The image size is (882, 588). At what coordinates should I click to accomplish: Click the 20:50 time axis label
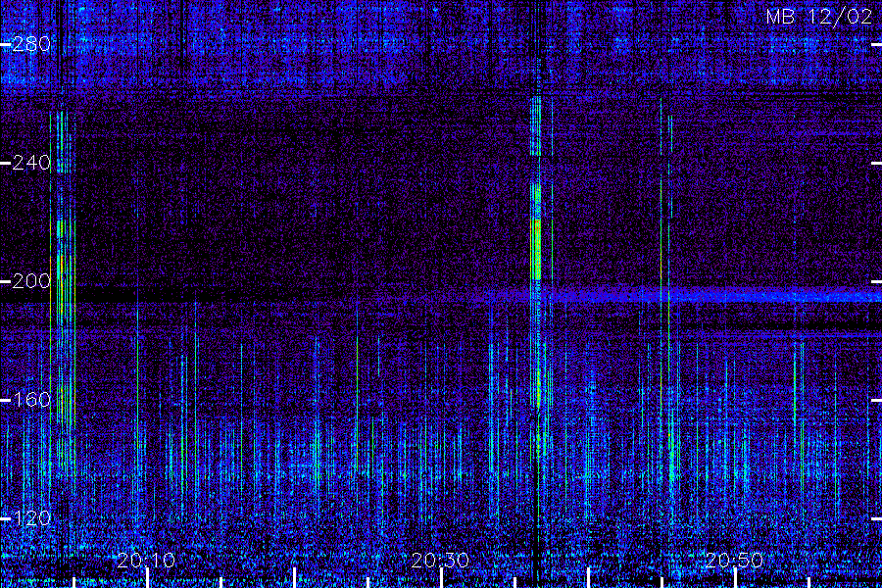coord(735,561)
